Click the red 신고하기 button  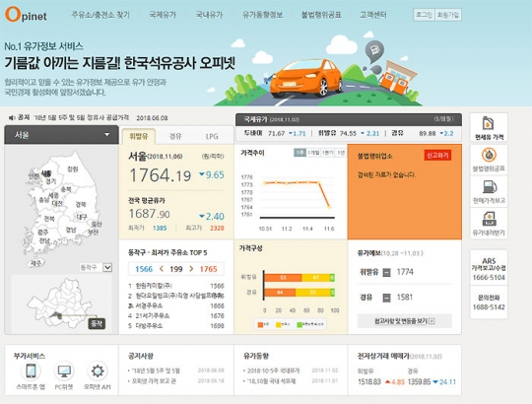pyautogui.click(x=437, y=156)
